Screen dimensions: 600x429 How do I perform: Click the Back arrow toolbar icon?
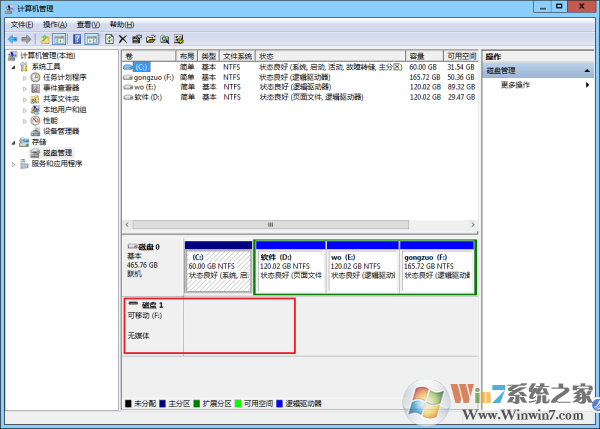(x=13, y=39)
